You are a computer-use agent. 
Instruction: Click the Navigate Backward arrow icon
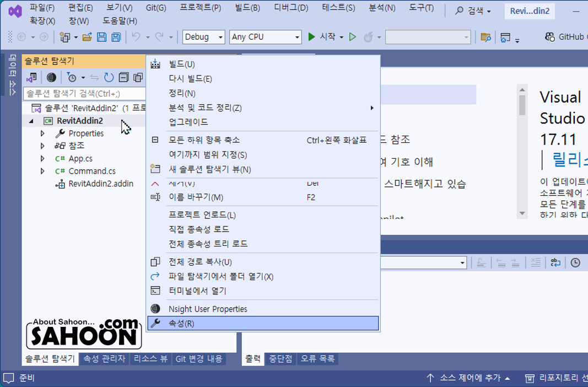tap(21, 37)
